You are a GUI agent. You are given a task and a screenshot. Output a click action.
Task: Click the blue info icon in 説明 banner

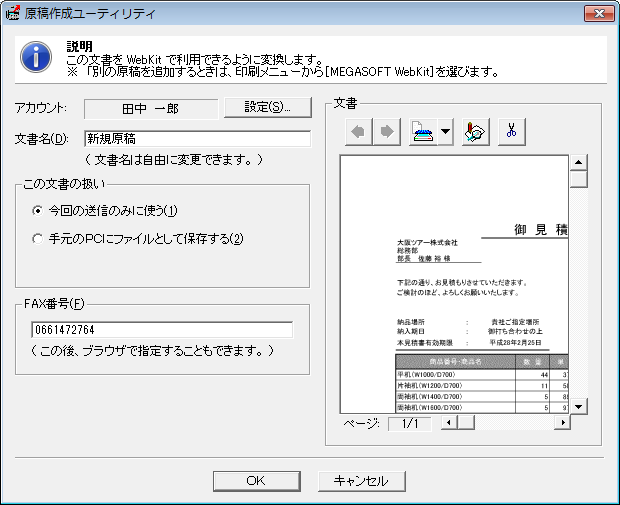[x=36, y=56]
